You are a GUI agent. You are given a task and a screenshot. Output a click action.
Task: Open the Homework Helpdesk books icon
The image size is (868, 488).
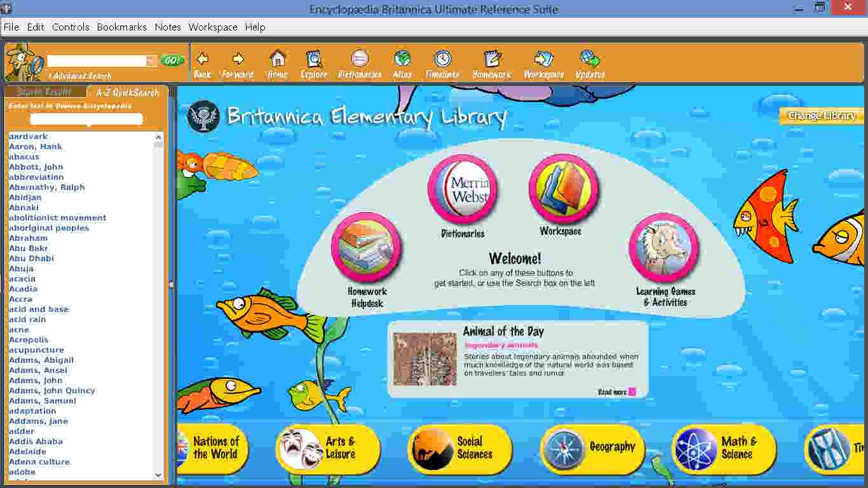pos(367,247)
